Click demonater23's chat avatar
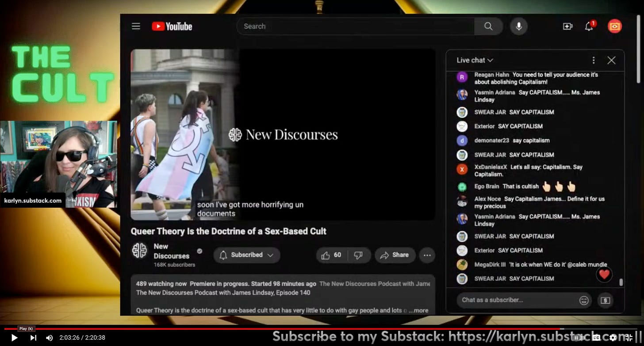Viewport: 644px width, 346px height. click(x=462, y=141)
